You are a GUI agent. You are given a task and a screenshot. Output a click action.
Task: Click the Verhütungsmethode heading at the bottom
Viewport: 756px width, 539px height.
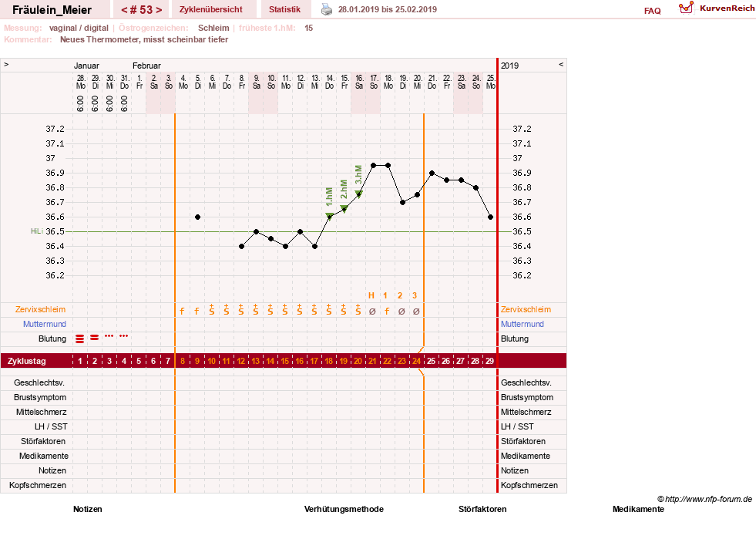pyautogui.click(x=344, y=509)
